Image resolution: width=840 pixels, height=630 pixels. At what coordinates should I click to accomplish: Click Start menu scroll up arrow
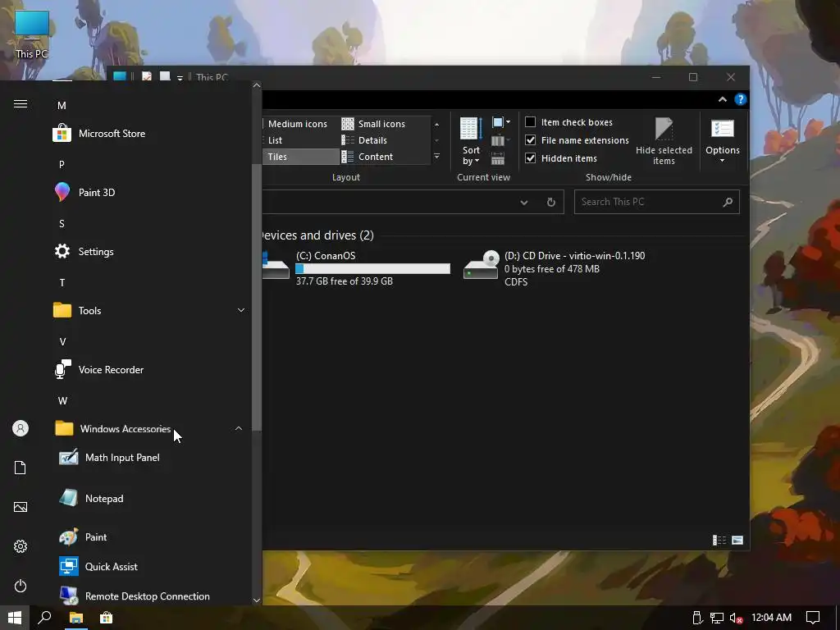pos(257,85)
